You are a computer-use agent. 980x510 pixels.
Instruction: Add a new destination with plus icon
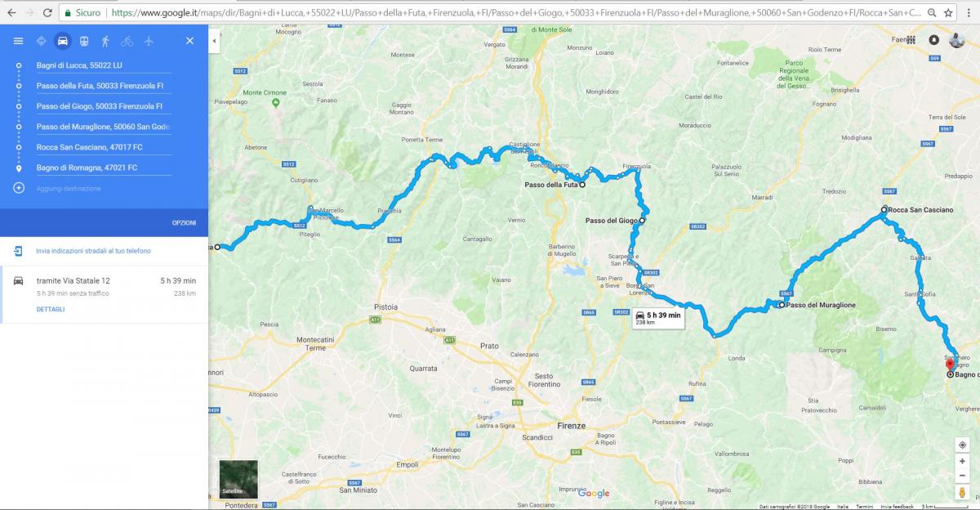pyautogui.click(x=19, y=188)
